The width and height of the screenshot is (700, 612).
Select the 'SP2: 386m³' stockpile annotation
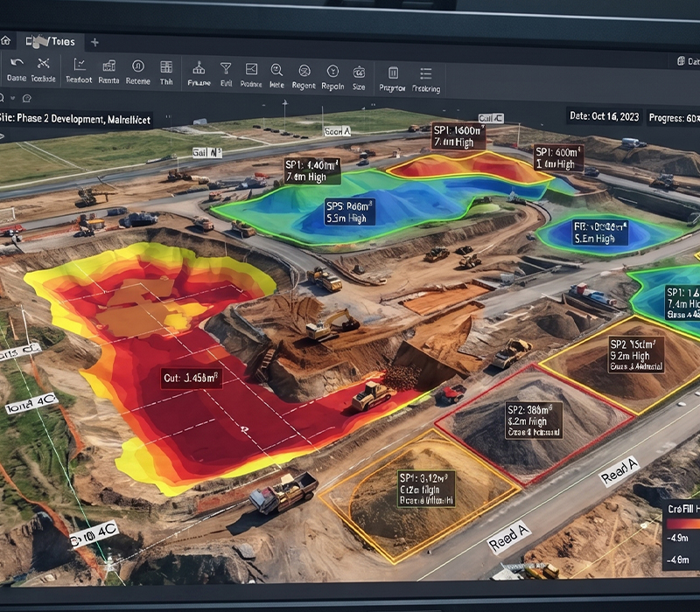coord(534,421)
